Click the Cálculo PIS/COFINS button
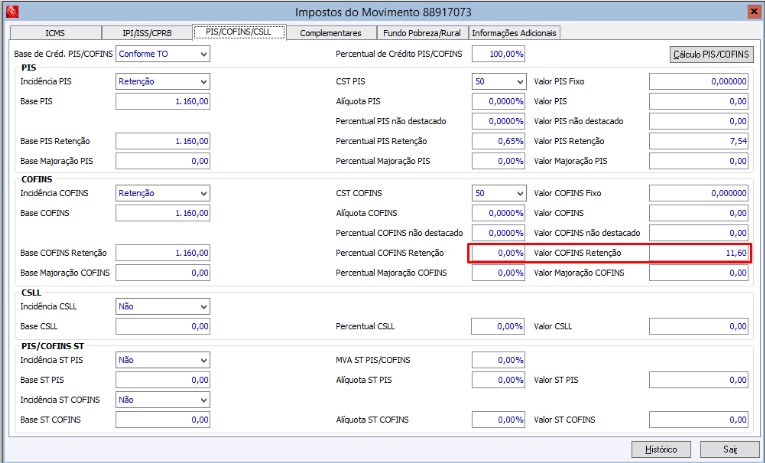 [x=709, y=53]
